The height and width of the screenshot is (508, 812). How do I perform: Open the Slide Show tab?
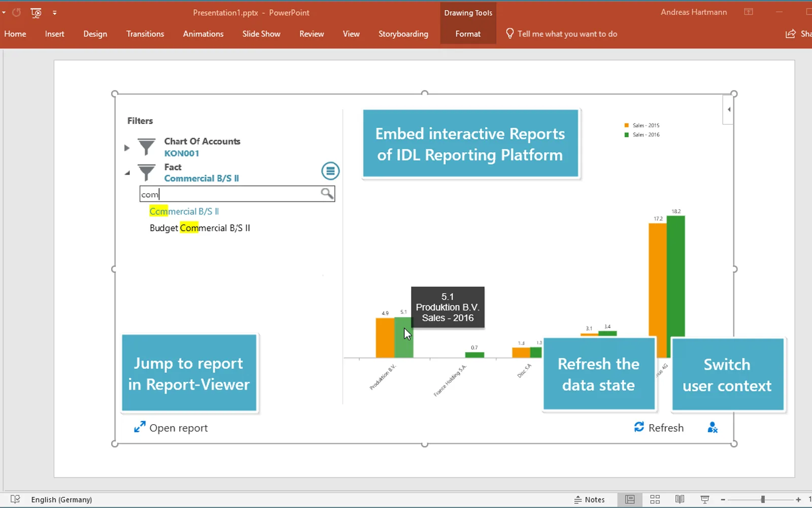click(x=261, y=34)
